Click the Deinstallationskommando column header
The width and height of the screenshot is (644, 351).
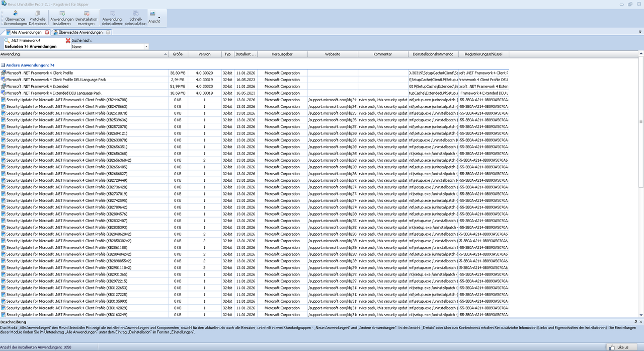[433, 54]
